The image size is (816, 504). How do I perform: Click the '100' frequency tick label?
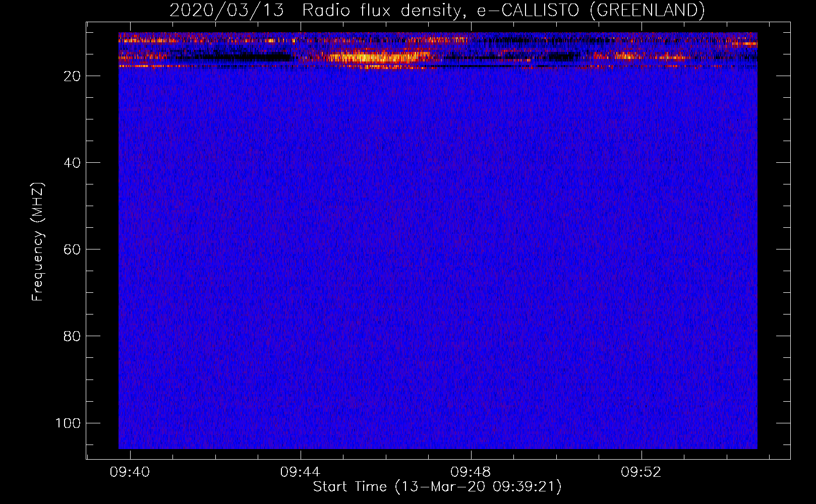point(68,423)
